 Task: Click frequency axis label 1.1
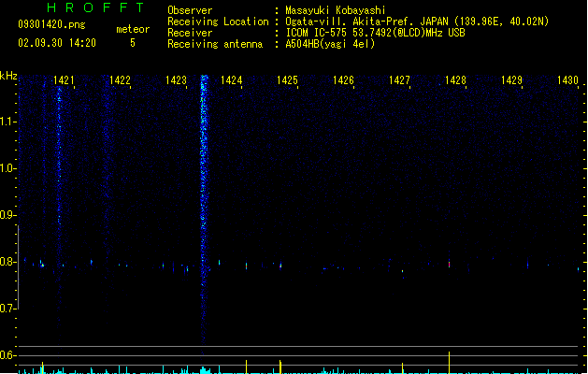(x=7, y=122)
